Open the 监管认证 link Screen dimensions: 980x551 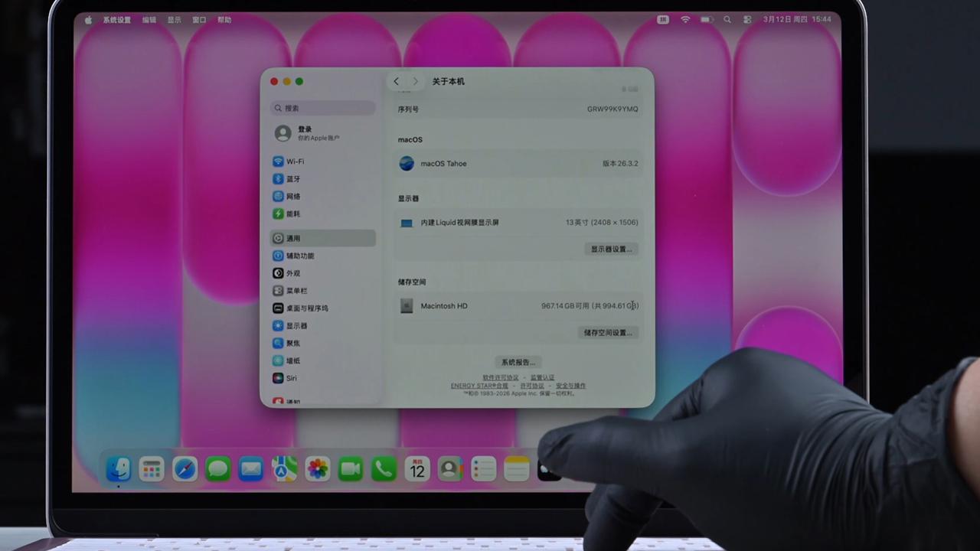click(542, 377)
